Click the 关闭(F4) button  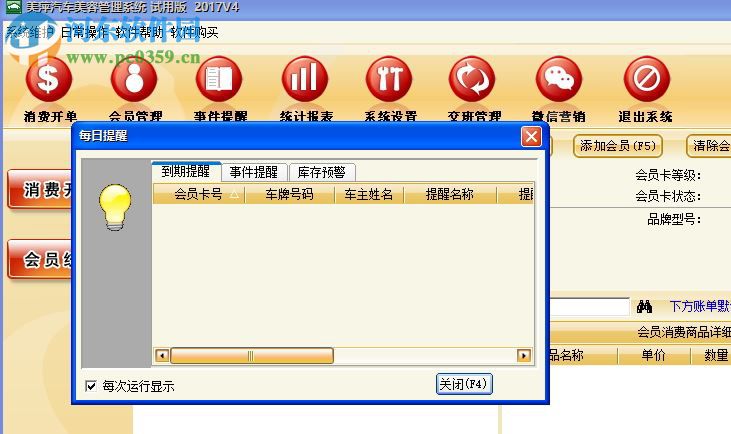tap(464, 384)
